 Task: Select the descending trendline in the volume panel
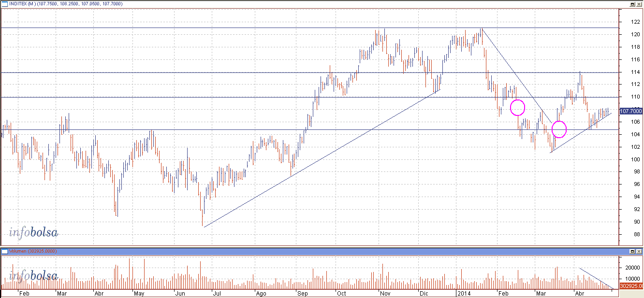click(597, 279)
